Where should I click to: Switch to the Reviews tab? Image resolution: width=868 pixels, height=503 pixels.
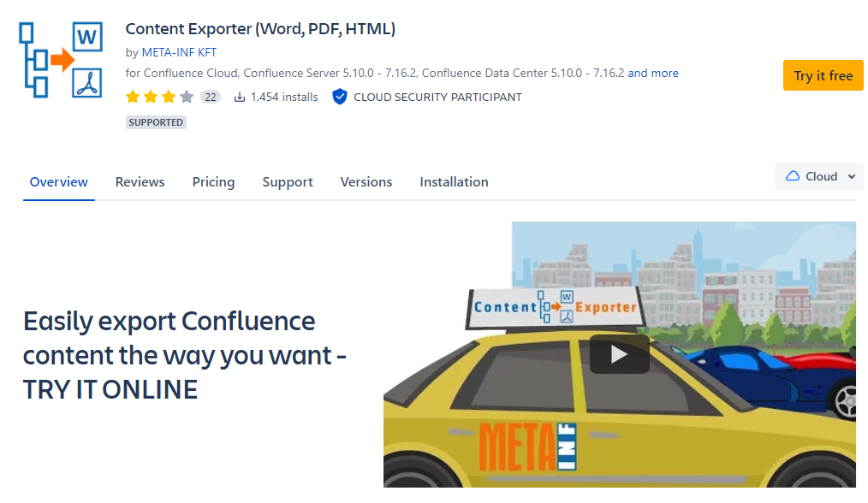coord(140,182)
